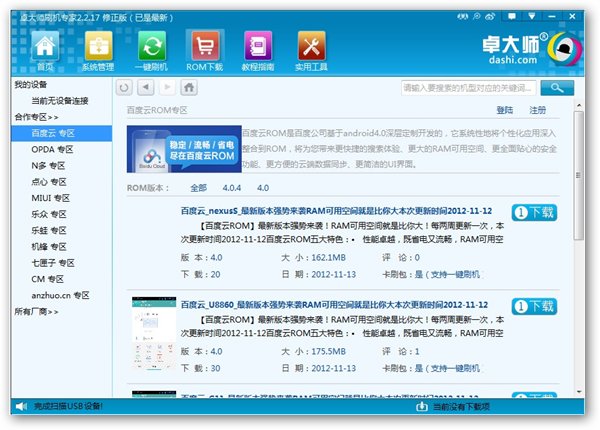Screen dimensions: 600x430
Task: Download the 百度云_nexusS ROM
Action: point(534,212)
